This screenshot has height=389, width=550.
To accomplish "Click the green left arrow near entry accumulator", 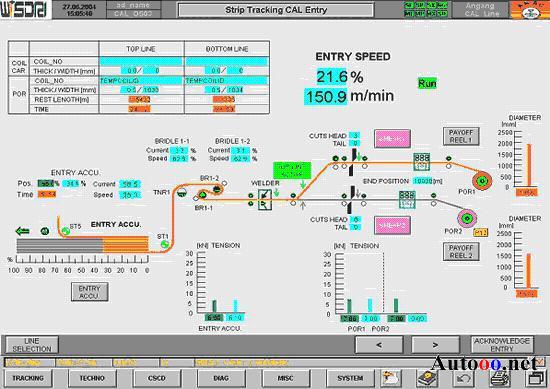I will click(x=23, y=231).
